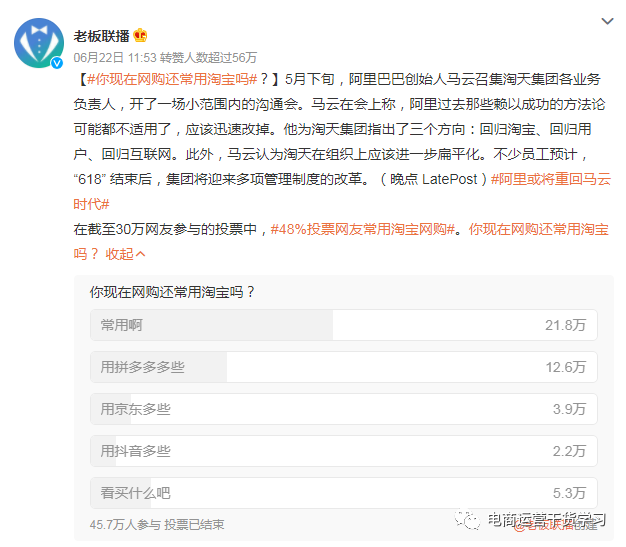626x547 pixels.
Task: Expand the post options chevron menu
Action: click(607, 21)
